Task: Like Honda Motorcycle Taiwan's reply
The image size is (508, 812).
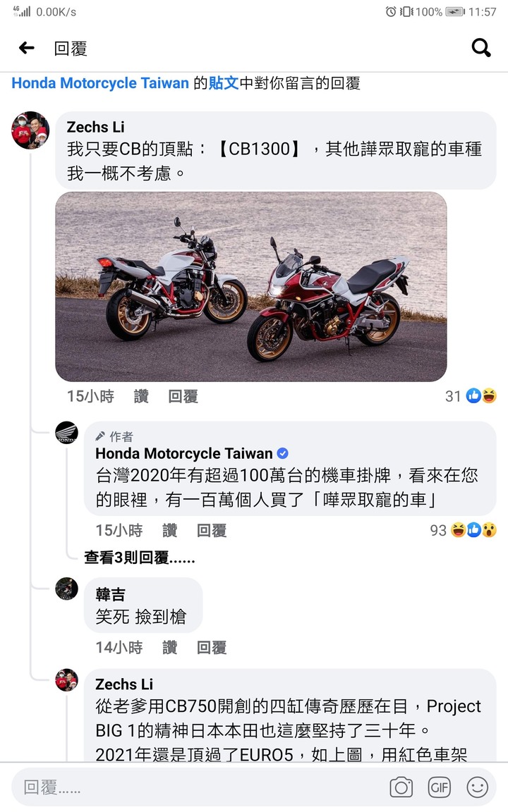Action: (169, 530)
